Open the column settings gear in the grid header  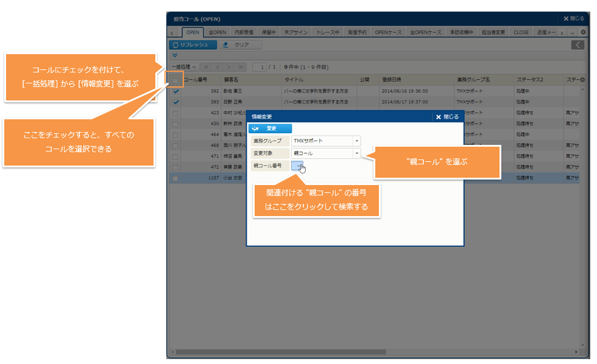pos(582,80)
